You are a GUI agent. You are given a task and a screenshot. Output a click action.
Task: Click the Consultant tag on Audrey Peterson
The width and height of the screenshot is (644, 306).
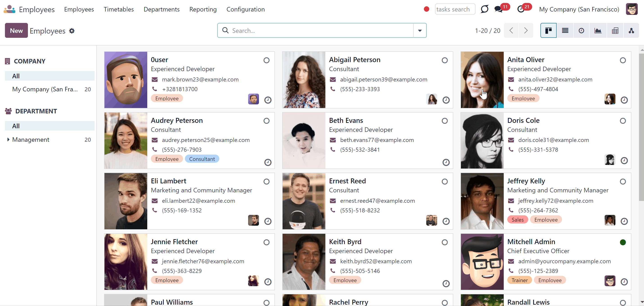[202, 159]
